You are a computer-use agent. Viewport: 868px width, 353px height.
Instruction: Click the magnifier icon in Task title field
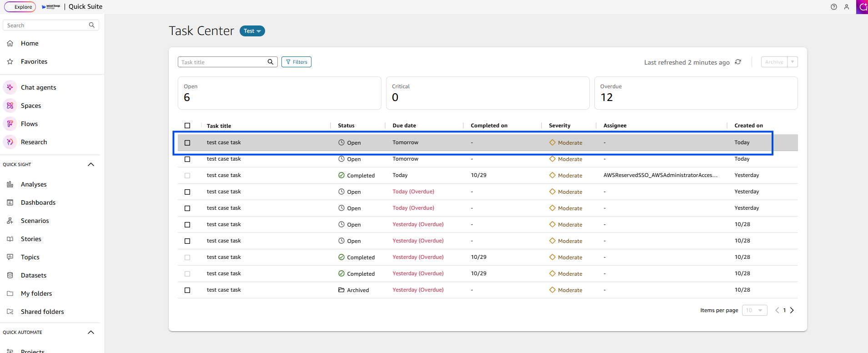point(271,62)
